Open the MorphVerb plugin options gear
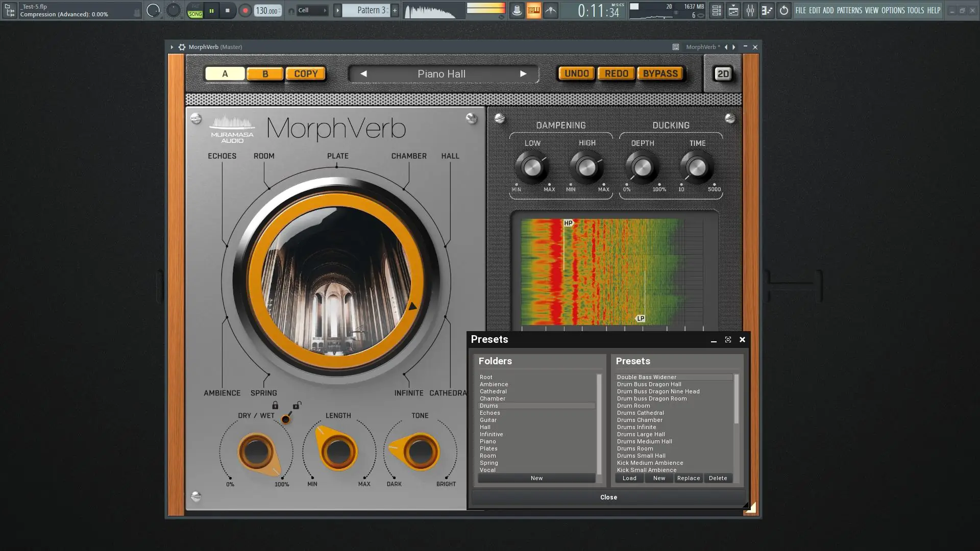Screen dimensions: 980x551 tap(182, 47)
